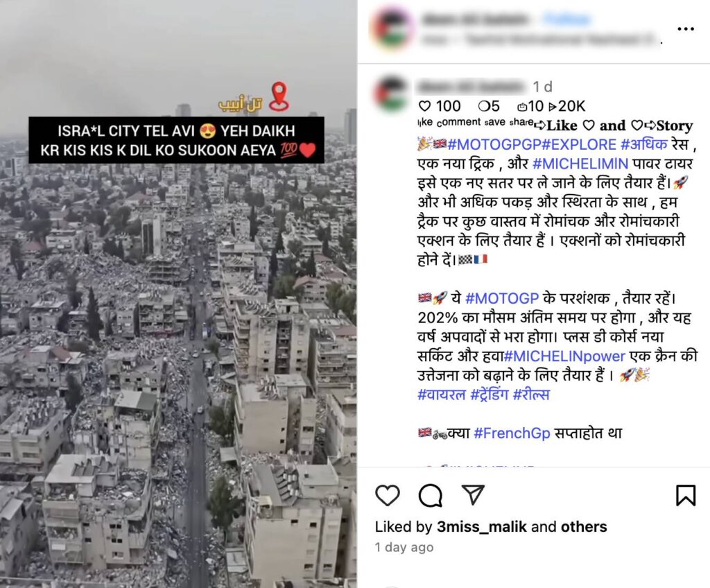Open the #FrenchGp hashtag
710x588 pixels.
coord(512,433)
